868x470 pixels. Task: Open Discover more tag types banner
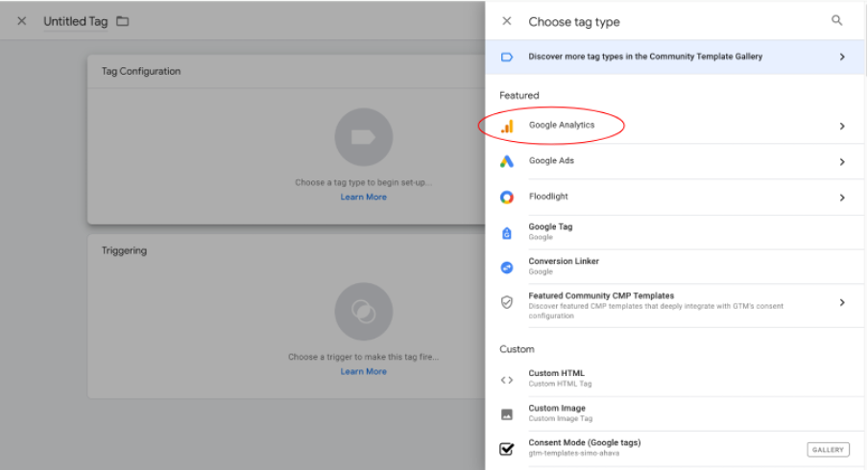(675, 57)
